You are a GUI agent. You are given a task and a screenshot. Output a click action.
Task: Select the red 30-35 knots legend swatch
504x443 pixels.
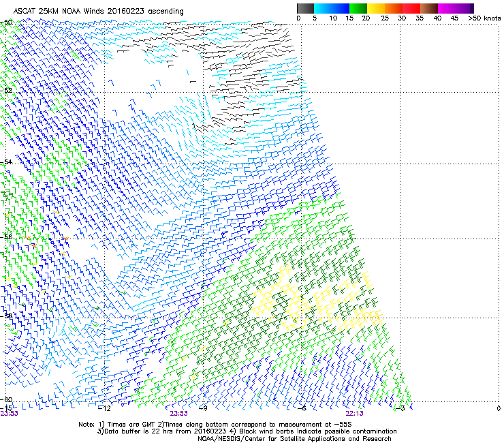pos(411,8)
